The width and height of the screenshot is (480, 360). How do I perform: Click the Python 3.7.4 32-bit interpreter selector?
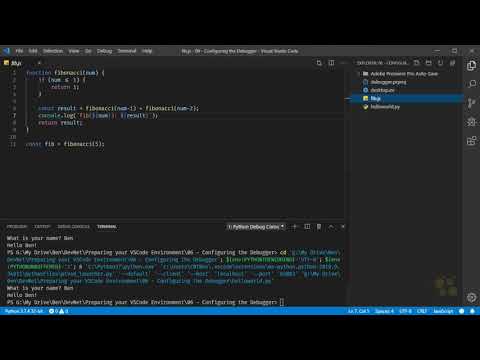(24, 311)
